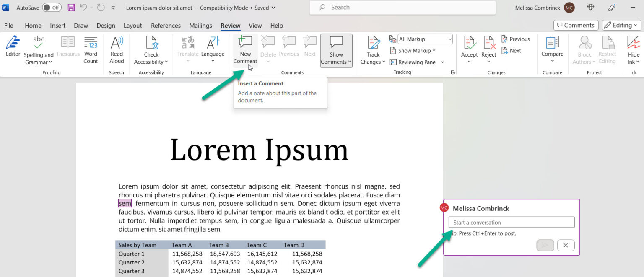The height and width of the screenshot is (277, 644).
Task: Click the "Quarter 2" table row label
Action: (132, 262)
